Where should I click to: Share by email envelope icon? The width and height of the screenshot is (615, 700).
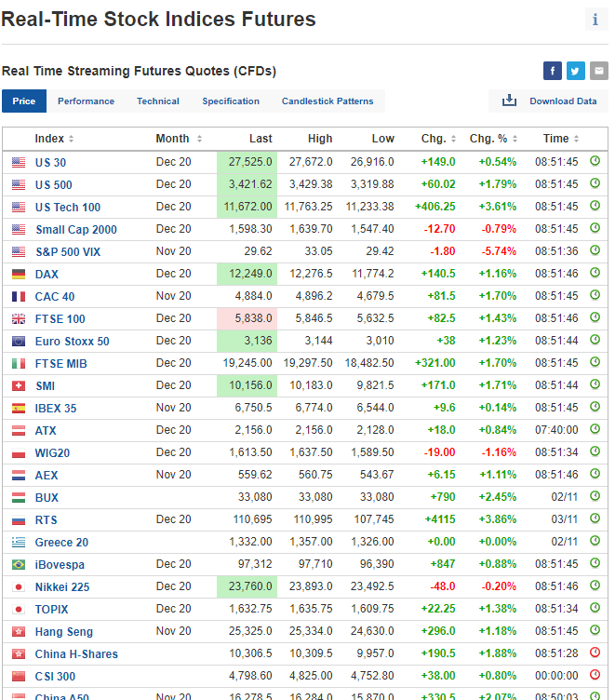598,72
